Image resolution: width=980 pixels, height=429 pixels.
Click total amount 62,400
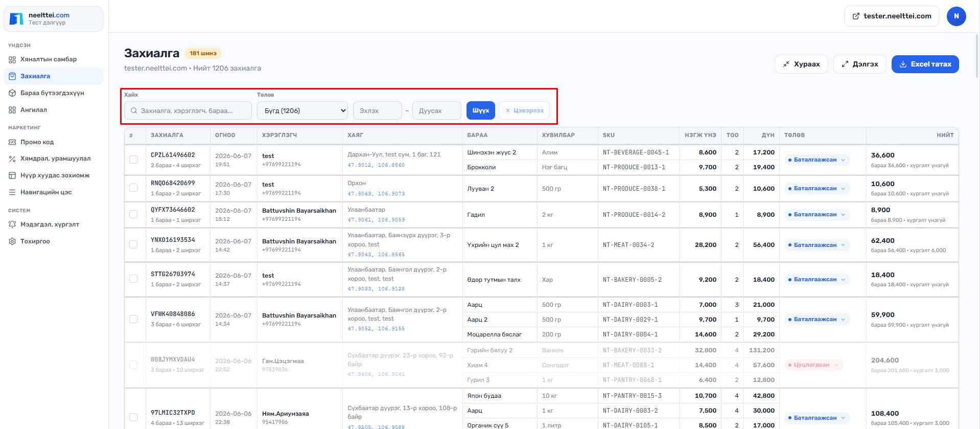coord(882,241)
